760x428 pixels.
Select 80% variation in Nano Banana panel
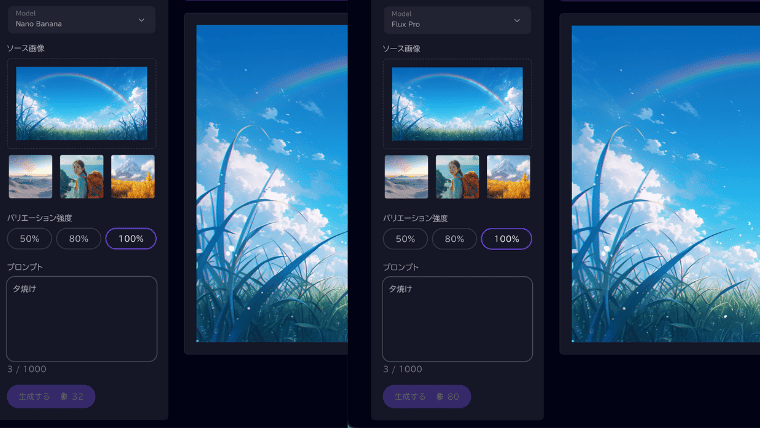[x=79, y=239]
